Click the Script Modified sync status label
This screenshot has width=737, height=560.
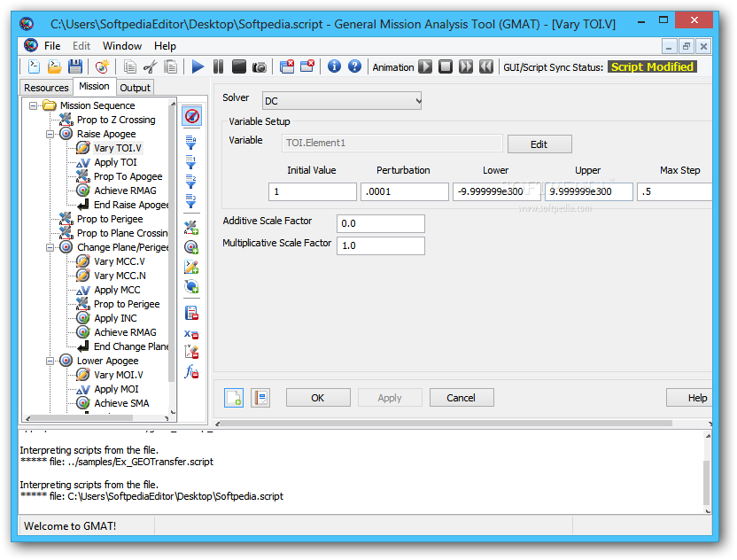(x=652, y=66)
